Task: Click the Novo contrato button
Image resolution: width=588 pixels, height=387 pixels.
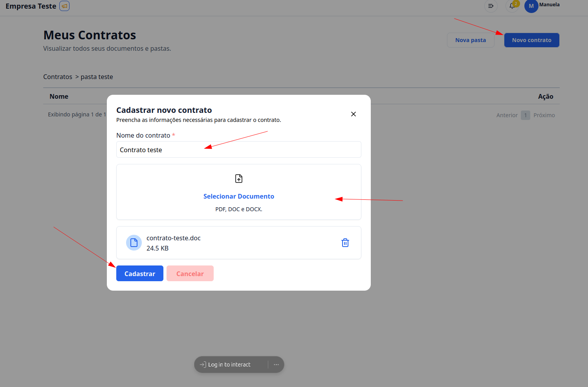Action: pos(531,40)
